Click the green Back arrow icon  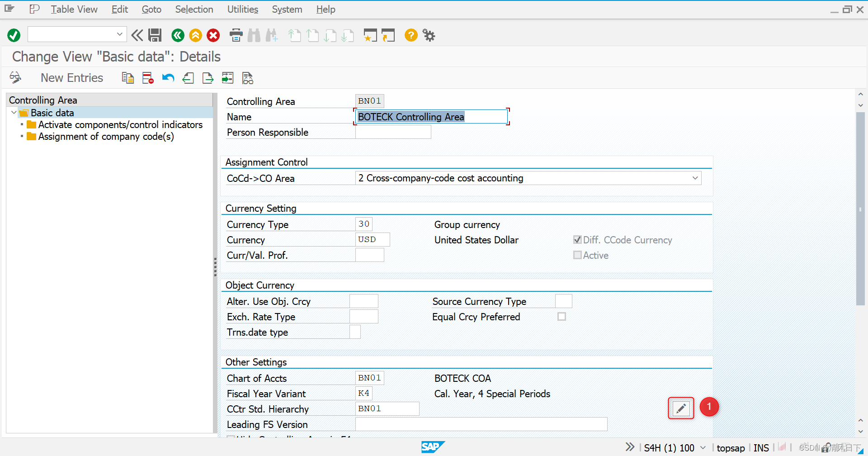178,35
